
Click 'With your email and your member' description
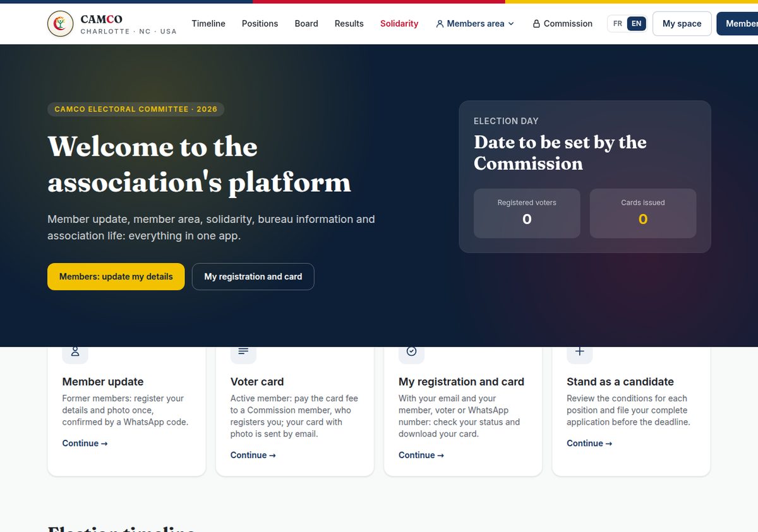coord(459,417)
